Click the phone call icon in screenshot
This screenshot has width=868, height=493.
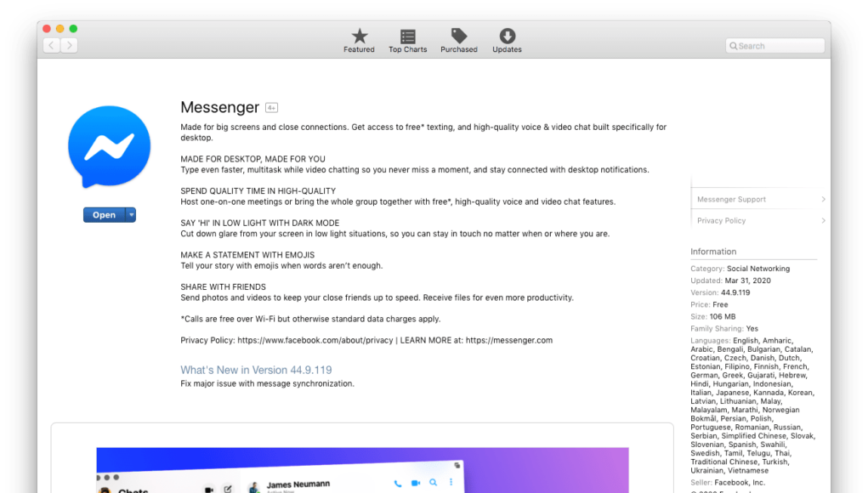(x=398, y=484)
